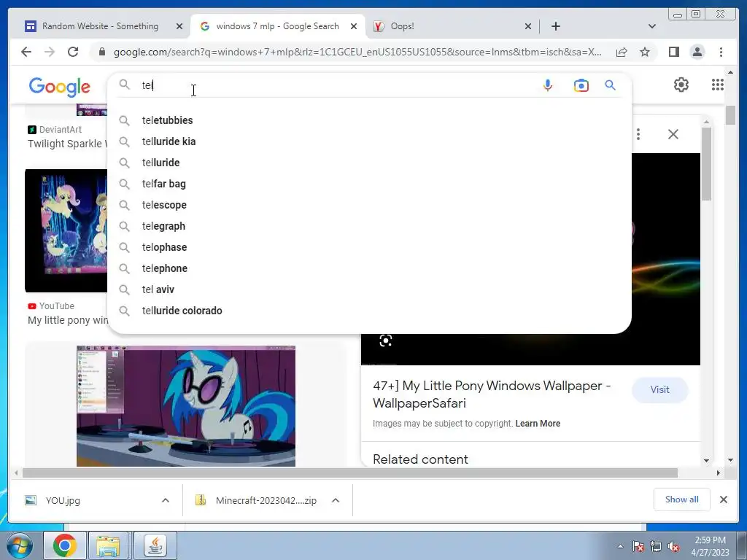Choose the tel aviv suggestion

coord(369,289)
